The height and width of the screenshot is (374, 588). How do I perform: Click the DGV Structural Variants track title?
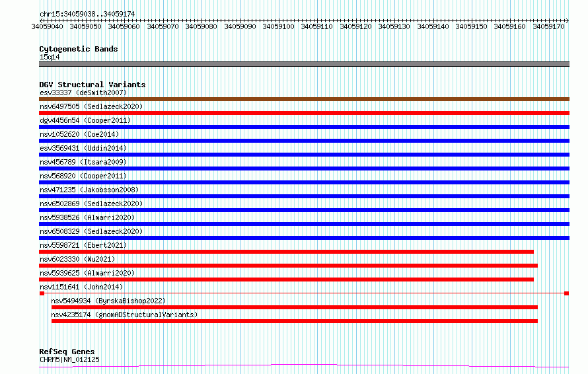[92, 85]
